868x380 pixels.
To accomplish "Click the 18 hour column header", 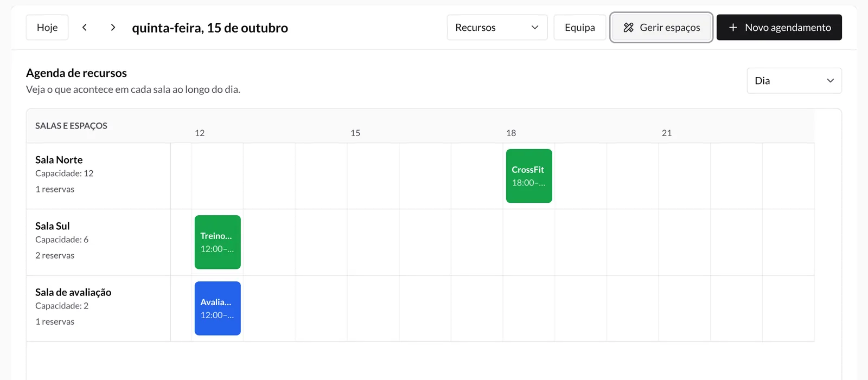I will point(511,133).
